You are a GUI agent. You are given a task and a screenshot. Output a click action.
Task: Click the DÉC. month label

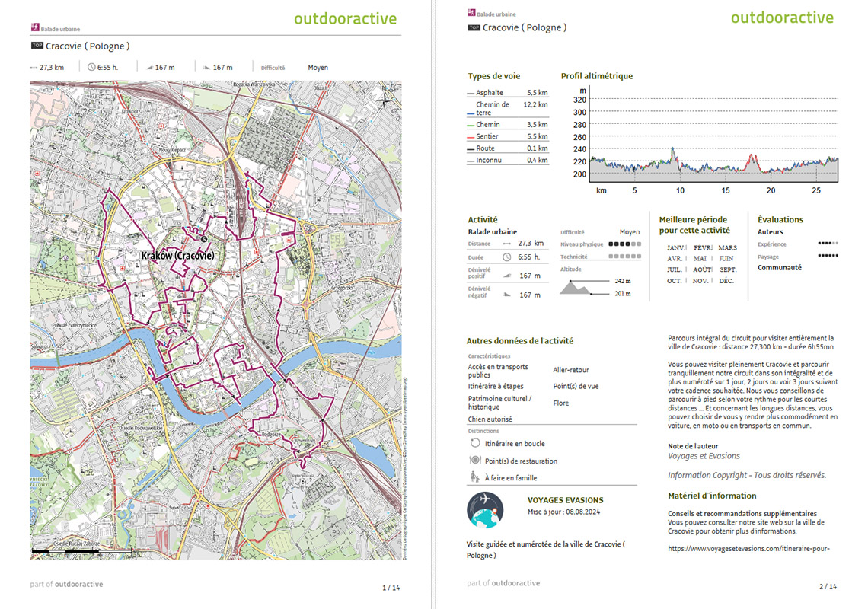pyautogui.click(x=726, y=281)
